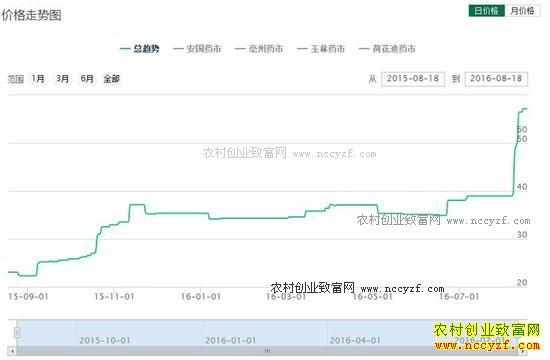Click the navigator left range handle
This screenshot has height=360, width=550.
pyautogui.click(x=17, y=332)
